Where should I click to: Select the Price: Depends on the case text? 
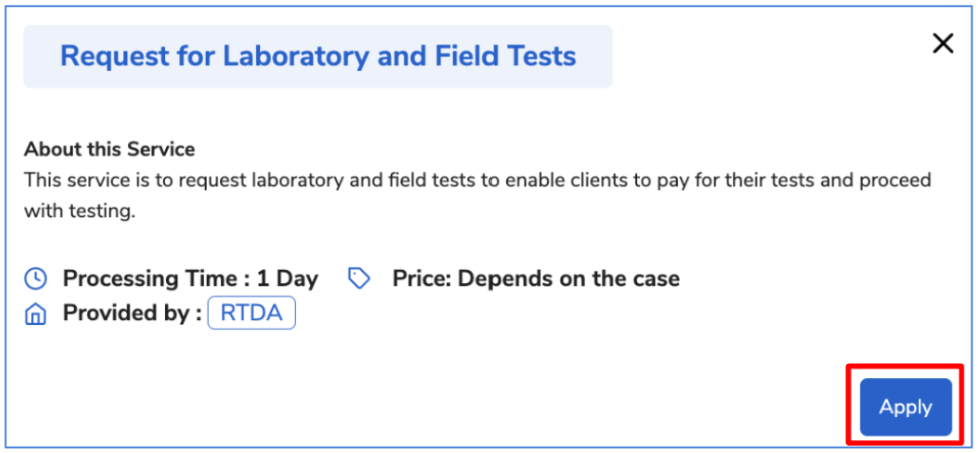tap(536, 278)
